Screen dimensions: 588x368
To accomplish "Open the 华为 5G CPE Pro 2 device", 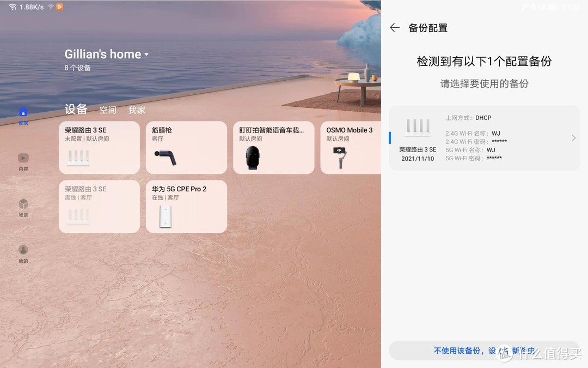I will [x=186, y=206].
